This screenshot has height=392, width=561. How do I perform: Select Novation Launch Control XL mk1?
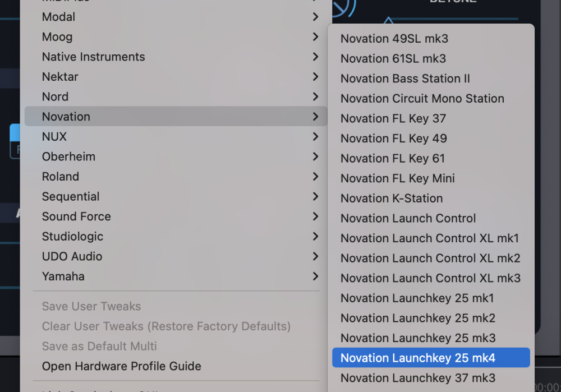[x=430, y=238]
